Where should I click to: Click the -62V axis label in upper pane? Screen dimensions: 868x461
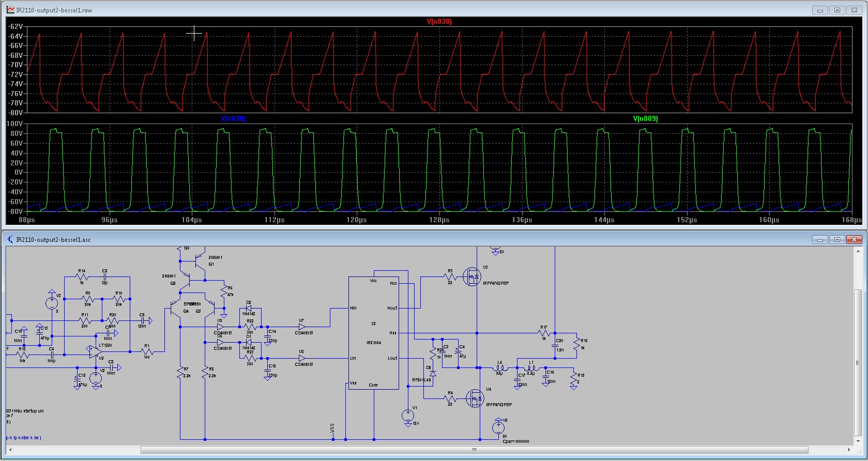click(x=16, y=26)
